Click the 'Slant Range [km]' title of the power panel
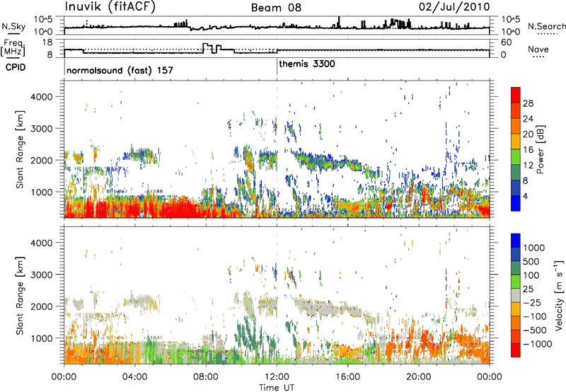The image size is (566, 392). (x=20, y=149)
